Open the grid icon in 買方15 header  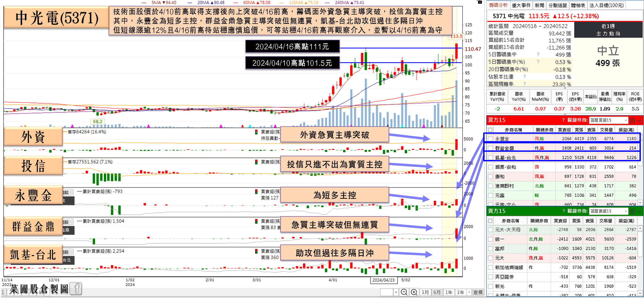tap(633, 121)
